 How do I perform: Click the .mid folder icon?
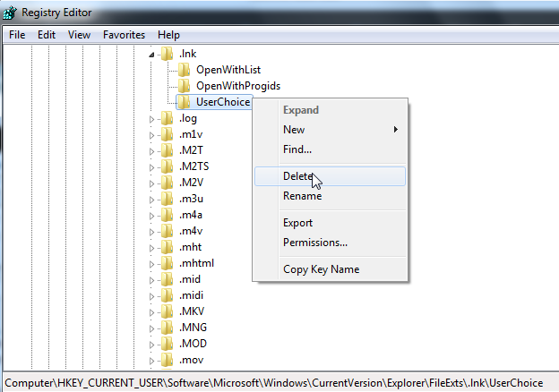(x=167, y=279)
